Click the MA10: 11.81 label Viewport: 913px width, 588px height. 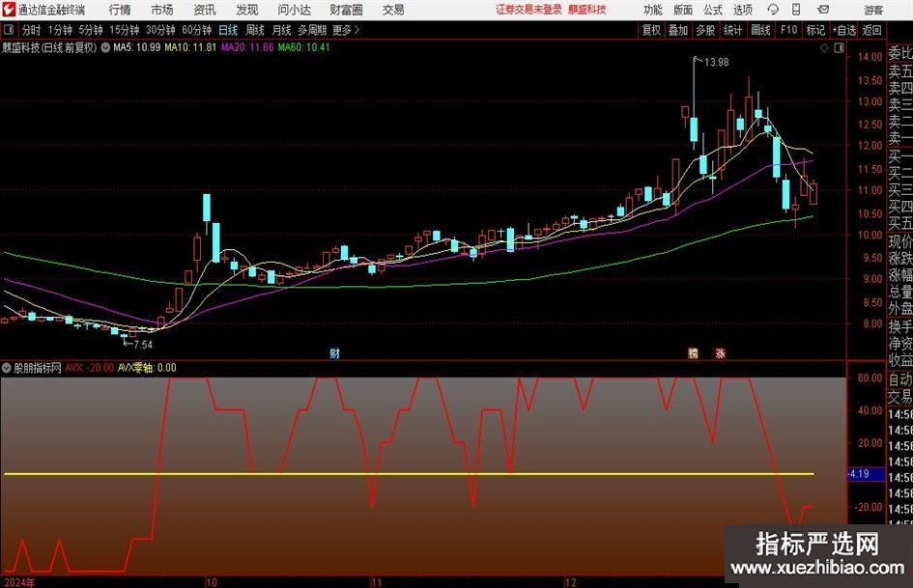[x=190, y=47]
